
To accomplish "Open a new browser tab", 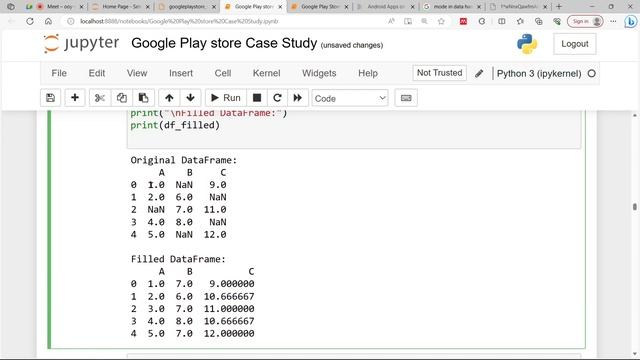I will pyautogui.click(x=559, y=7).
